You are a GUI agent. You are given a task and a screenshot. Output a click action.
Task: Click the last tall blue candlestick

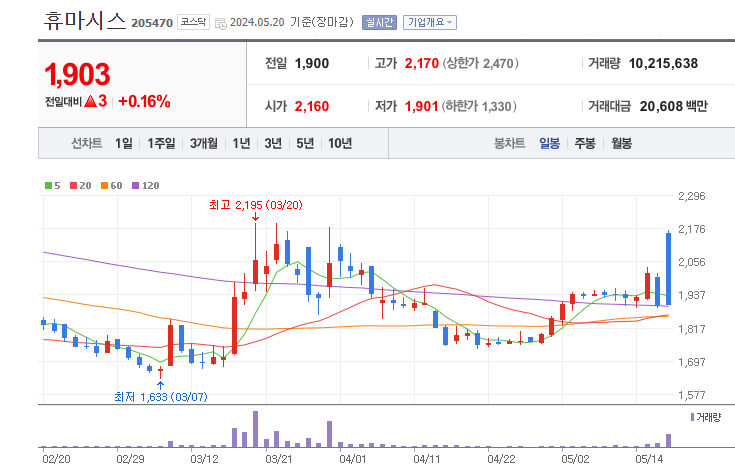pos(668,268)
